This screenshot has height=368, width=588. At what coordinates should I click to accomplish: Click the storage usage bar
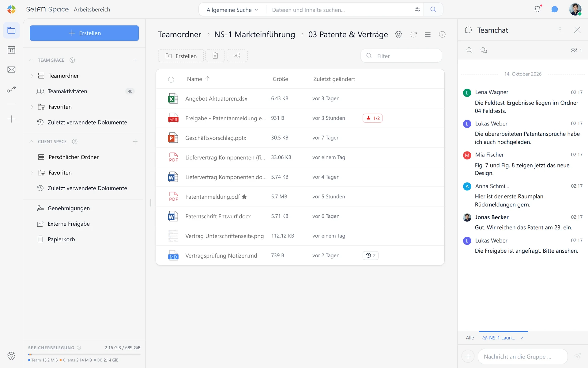coord(84,355)
